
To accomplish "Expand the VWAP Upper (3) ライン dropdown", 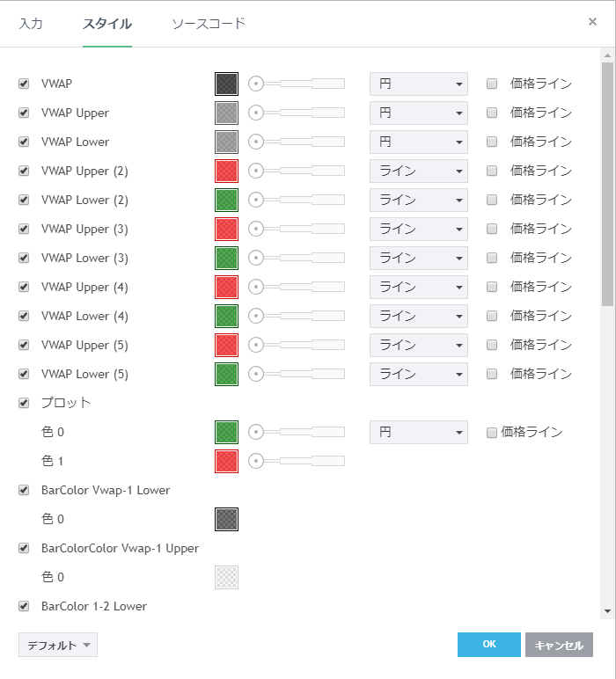I will [x=418, y=229].
